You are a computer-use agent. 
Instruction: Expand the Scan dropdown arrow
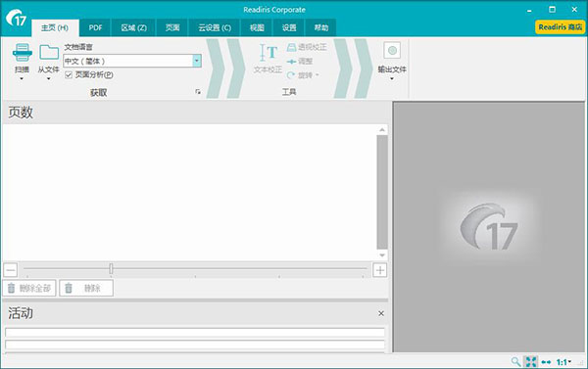point(22,78)
